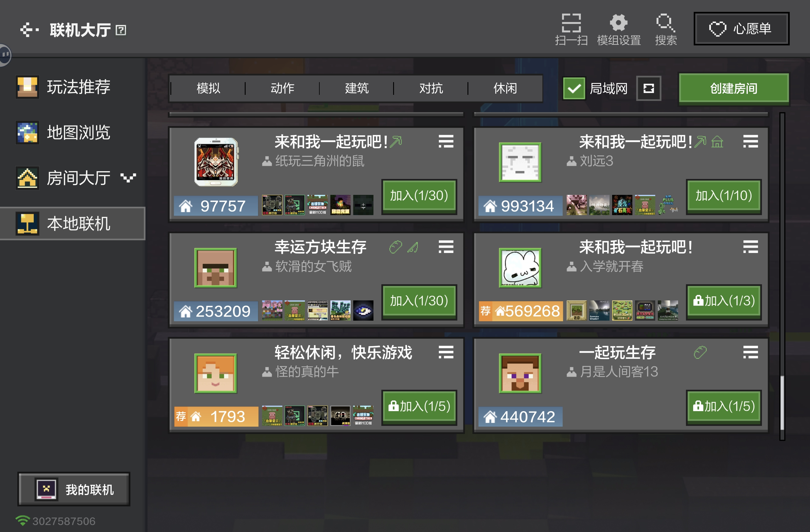Click the refresh icon beside 局域网

tap(649, 88)
